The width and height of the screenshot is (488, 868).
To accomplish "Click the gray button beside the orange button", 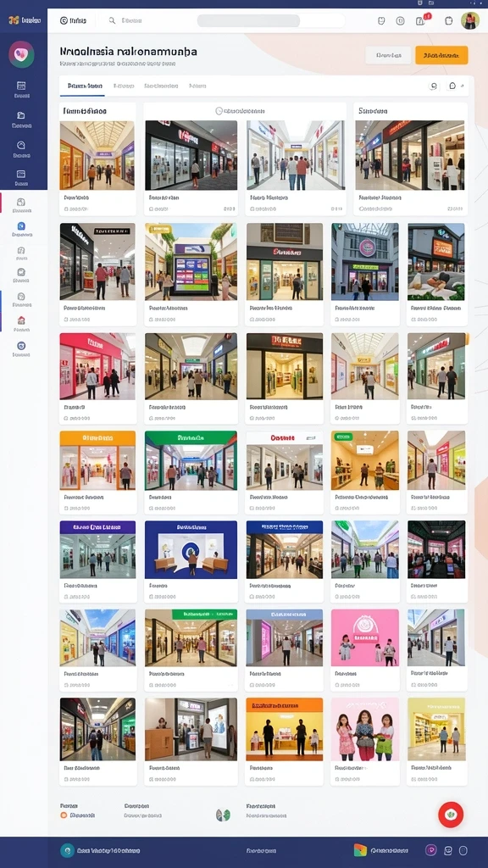I will click(x=388, y=55).
